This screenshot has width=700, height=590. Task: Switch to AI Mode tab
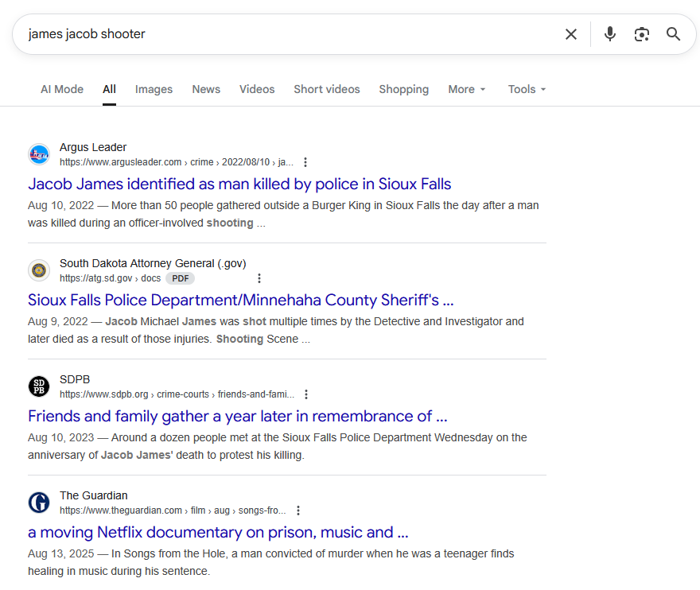[x=62, y=89]
